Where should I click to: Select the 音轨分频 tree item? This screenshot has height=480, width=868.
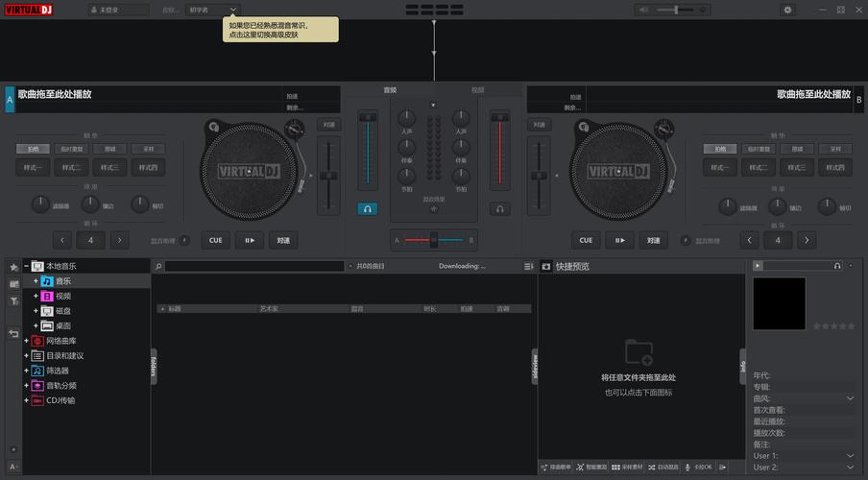61,385
